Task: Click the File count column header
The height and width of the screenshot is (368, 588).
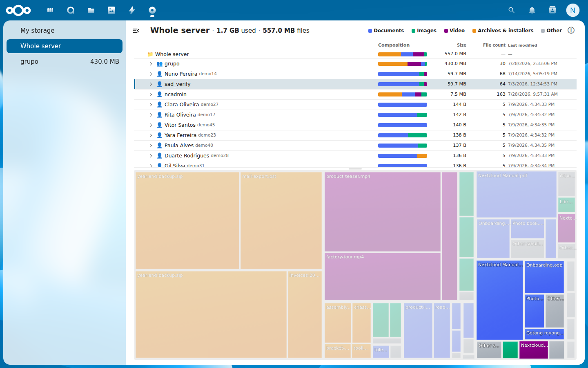Action: pos(494,45)
